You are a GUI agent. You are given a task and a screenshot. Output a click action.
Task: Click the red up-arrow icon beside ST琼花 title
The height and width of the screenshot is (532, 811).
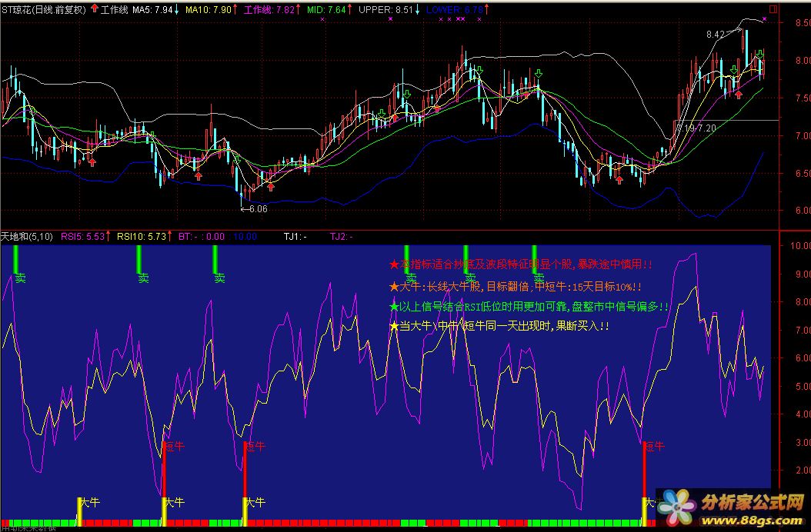pos(94,8)
